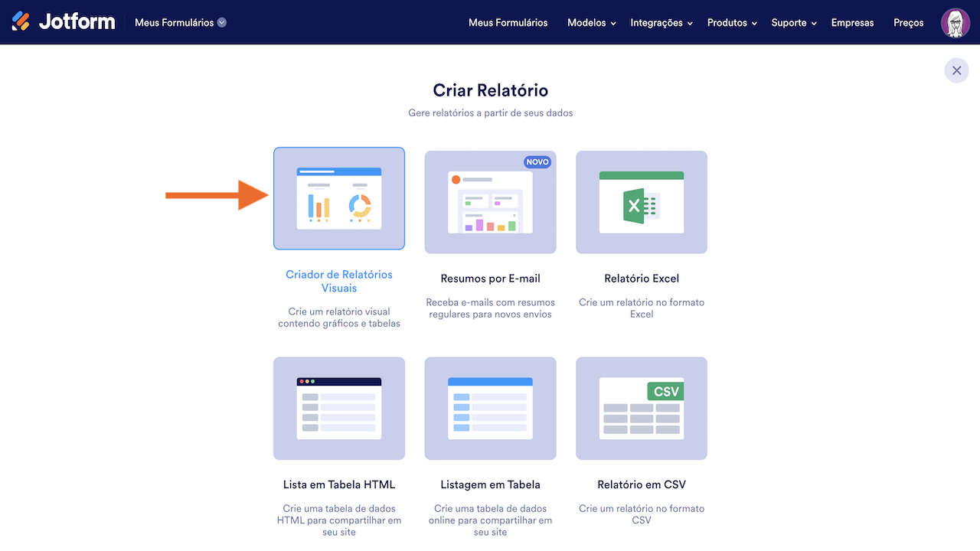Close the Criar Relatório dialog

[x=957, y=70]
